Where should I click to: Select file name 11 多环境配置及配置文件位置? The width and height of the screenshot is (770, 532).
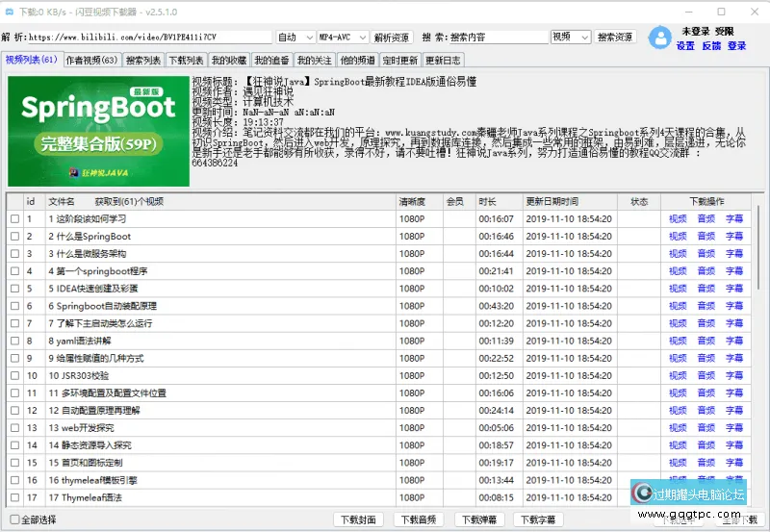coord(107,393)
